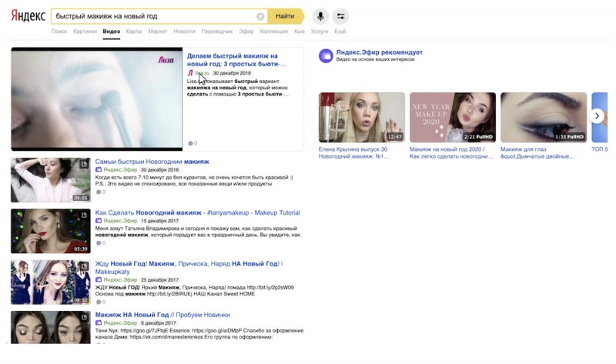Open Яндекс.Эфир рекомендует heading link
The height and width of the screenshot is (364, 616).
coord(379,52)
